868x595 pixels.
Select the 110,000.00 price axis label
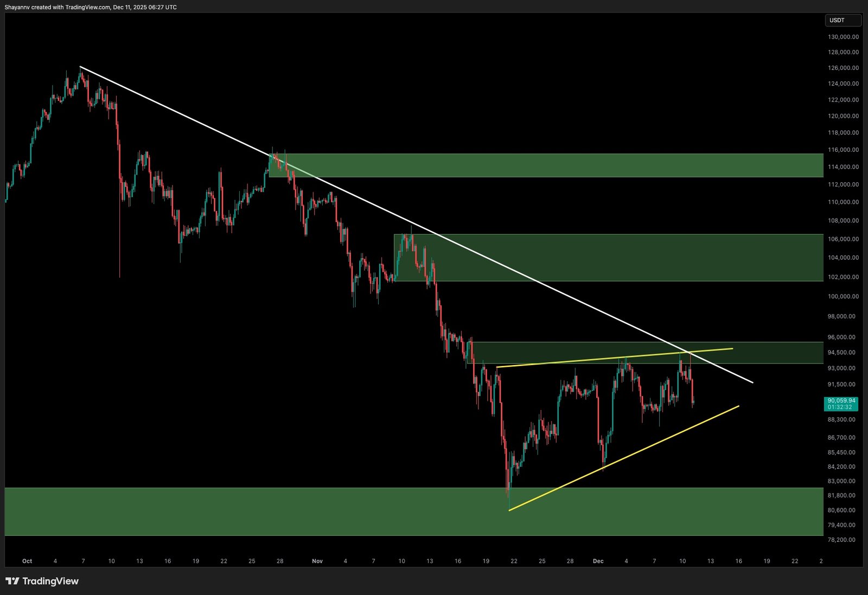click(843, 202)
